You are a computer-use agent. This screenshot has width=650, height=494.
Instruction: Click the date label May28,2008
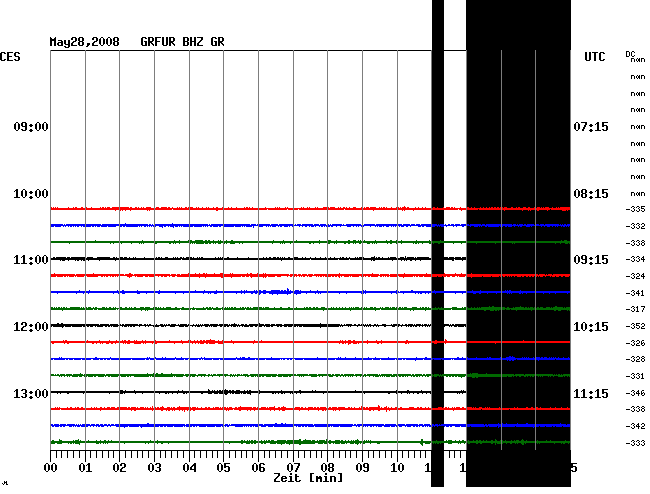pyautogui.click(x=85, y=42)
